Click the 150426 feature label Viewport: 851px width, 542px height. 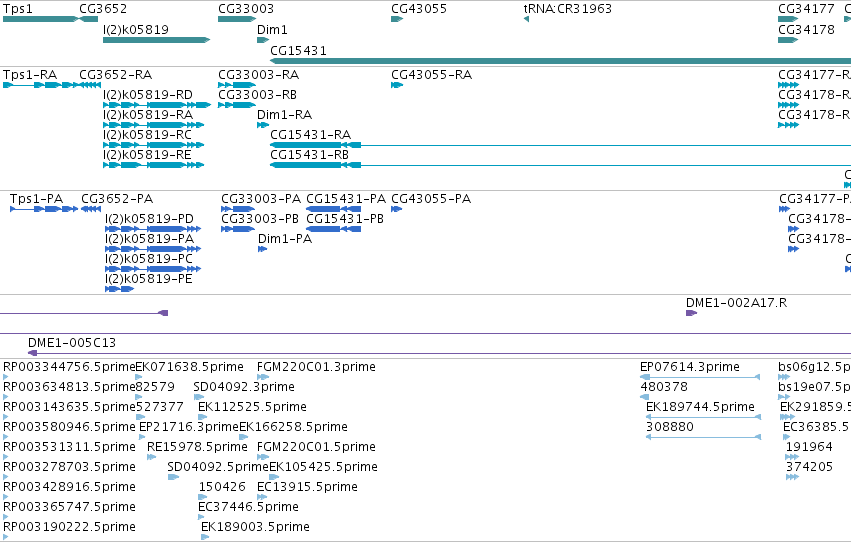click(222, 487)
